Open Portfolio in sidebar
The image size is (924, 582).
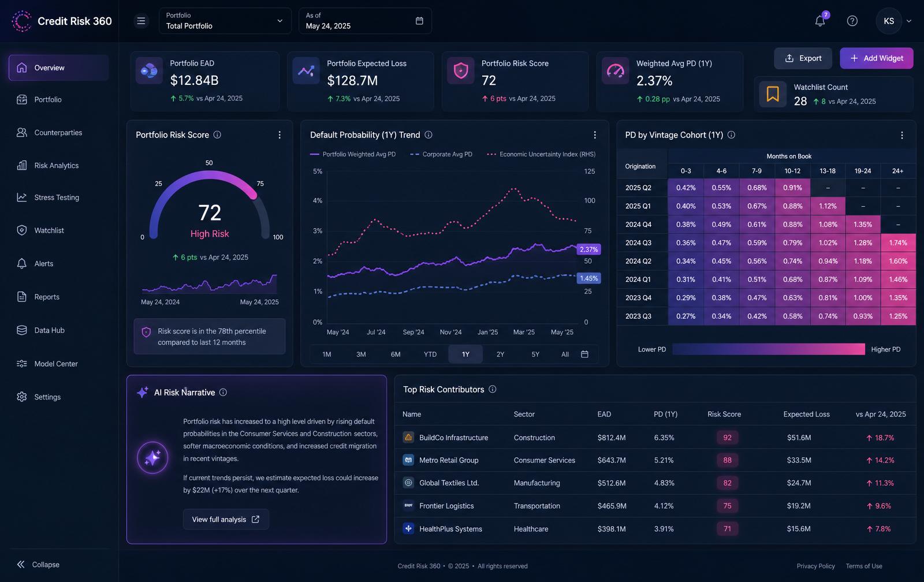[59, 99]
